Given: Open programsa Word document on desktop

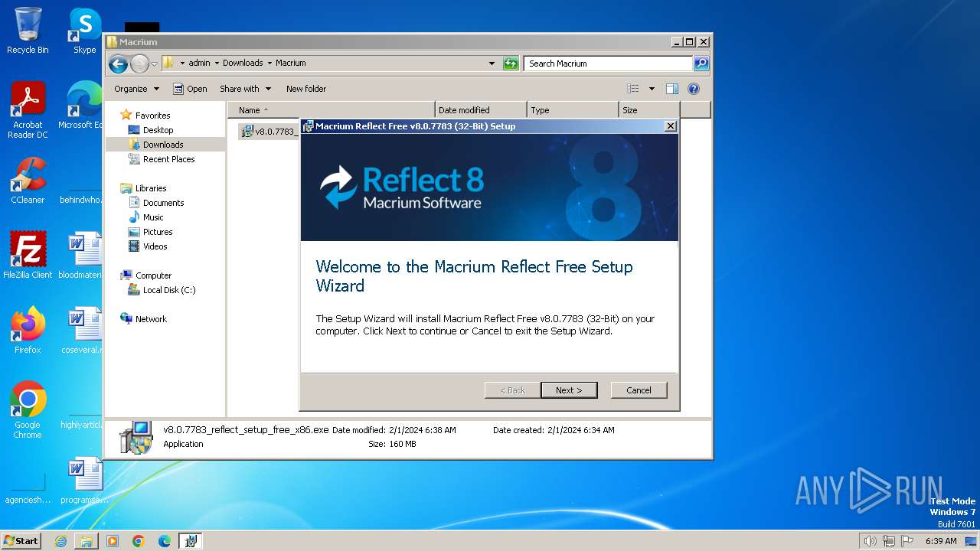Looking at the screenshot, I should [x=84, y=481].
